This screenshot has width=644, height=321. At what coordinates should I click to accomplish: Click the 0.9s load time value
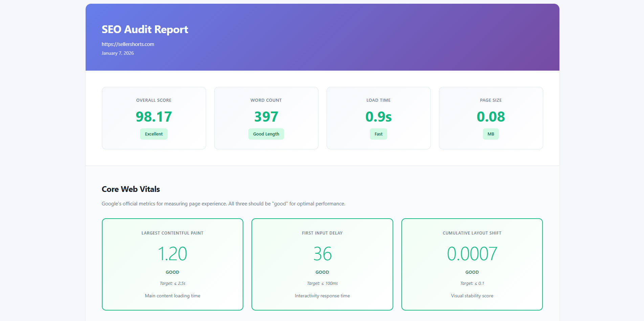click(x=378, y=117)
